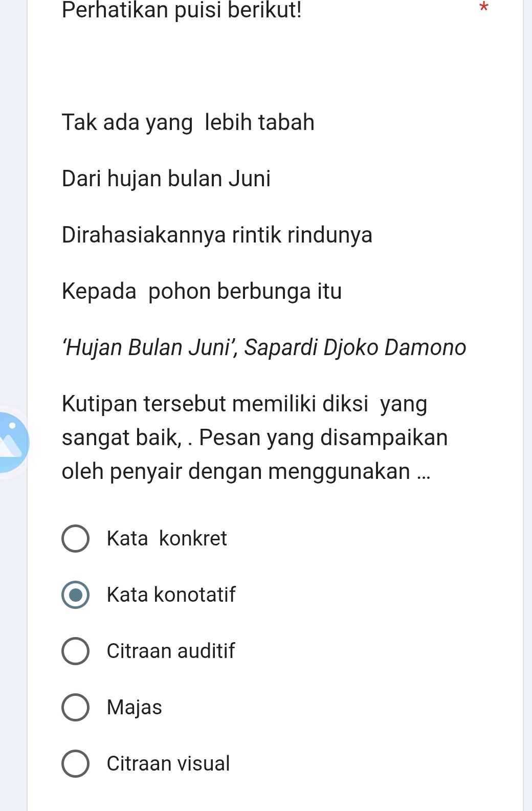The width and height of the screenshot is (532, 811).
Task: Select the 'Citraan visual' radio button
Action: 75,763
